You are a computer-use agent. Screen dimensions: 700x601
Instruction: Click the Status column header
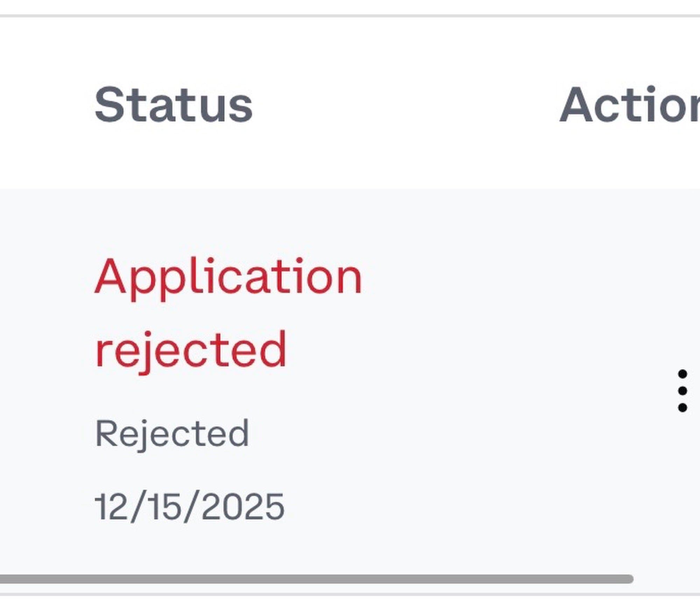pyautogui.click(x=173, y=105)
